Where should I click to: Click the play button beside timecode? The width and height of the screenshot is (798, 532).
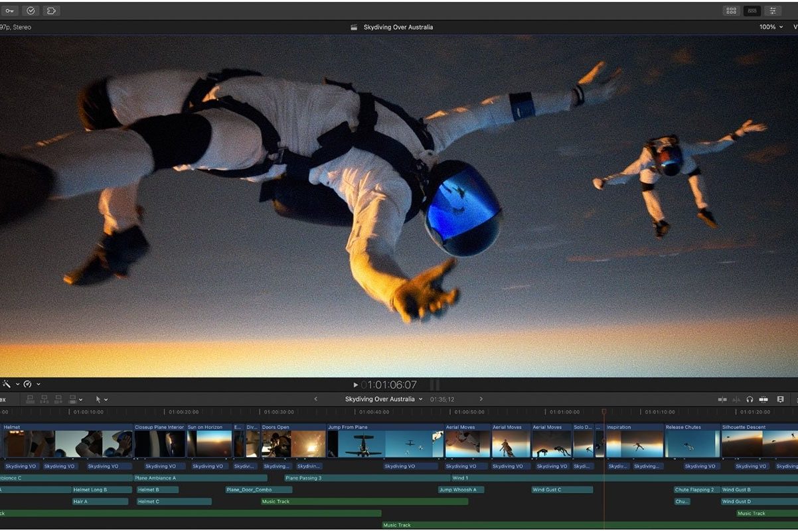(356, 385)
